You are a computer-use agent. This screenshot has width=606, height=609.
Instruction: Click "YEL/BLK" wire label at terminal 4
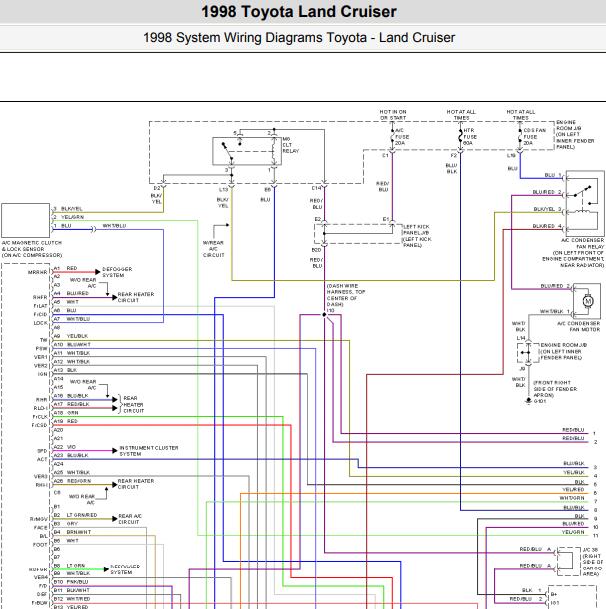click(x=574, y=472)
